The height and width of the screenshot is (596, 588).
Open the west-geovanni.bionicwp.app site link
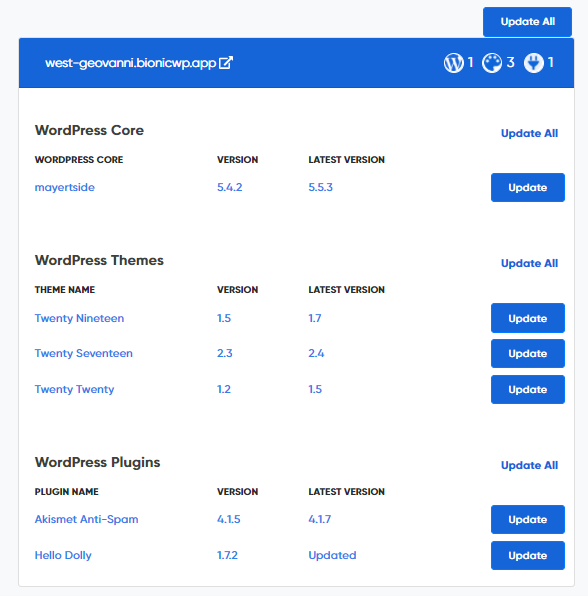[x=130, y=63]
